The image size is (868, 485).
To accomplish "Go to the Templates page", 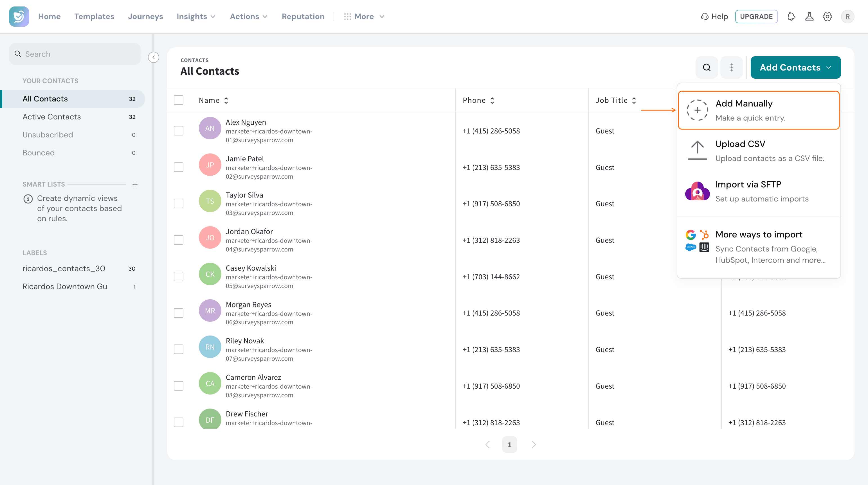I will (x=94, y=17).
